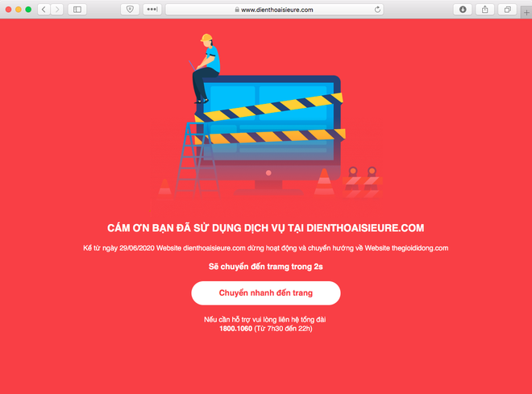The height and width of the screenshot is (394, 532).
Task: Show the sidebar using the sidebar icon
Action: (x=77, y=10)
